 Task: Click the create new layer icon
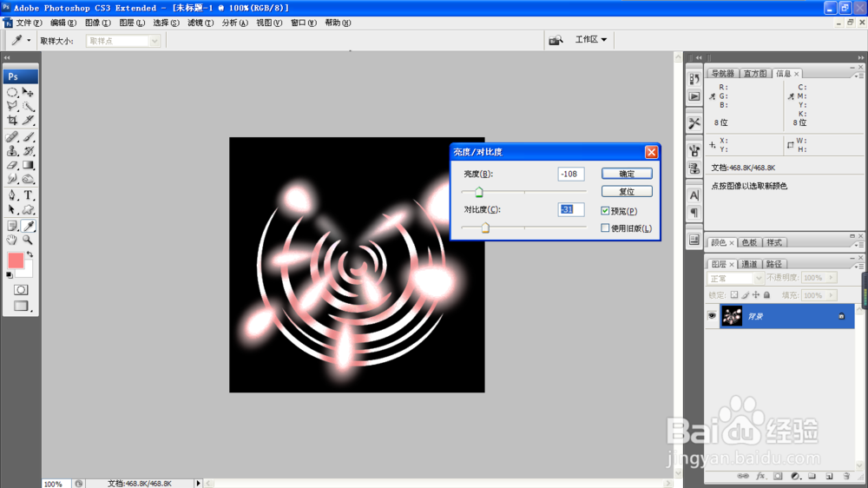coord(829,476)
